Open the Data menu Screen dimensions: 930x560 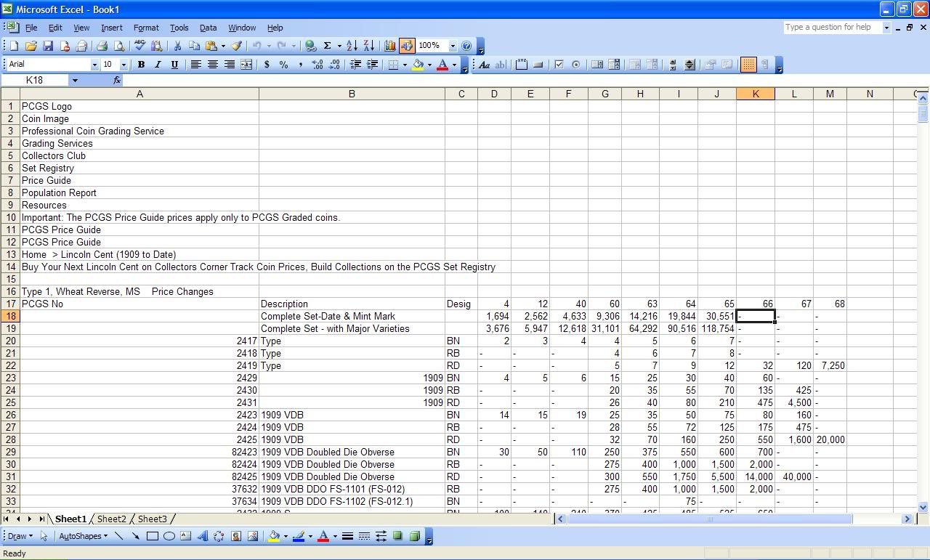(x=208, y=28)
